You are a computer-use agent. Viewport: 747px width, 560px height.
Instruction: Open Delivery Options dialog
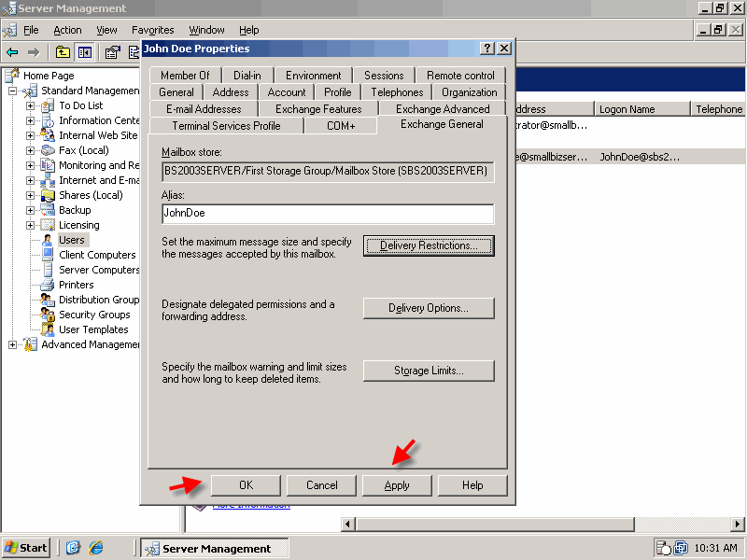pyautogui.click(x=429, y=308)
